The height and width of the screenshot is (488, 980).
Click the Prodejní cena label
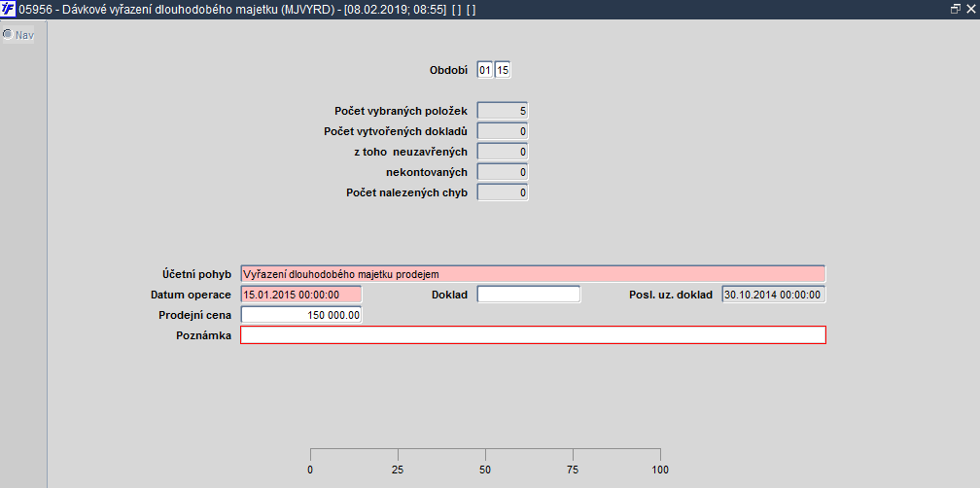(x=195, y=315)
